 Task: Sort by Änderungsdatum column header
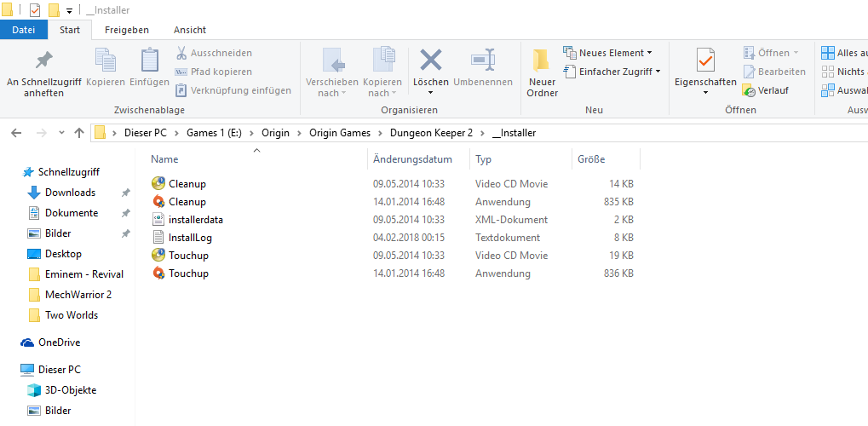(413, 159)
